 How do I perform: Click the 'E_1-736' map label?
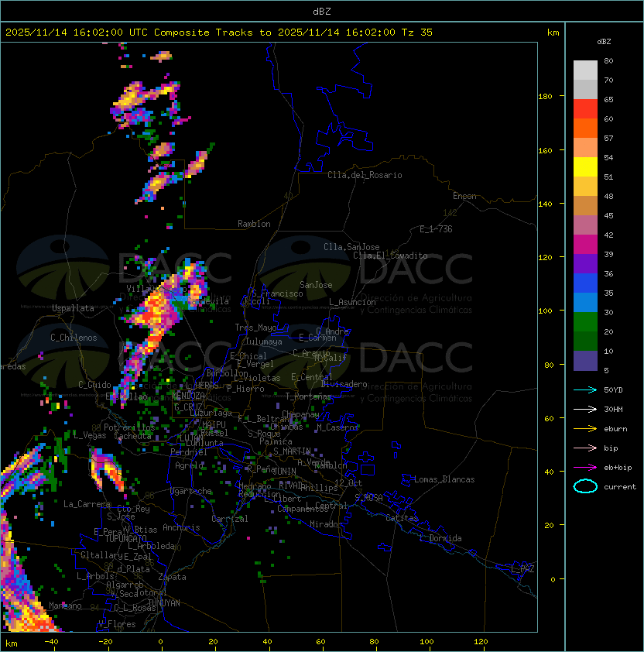click(436, 229)
